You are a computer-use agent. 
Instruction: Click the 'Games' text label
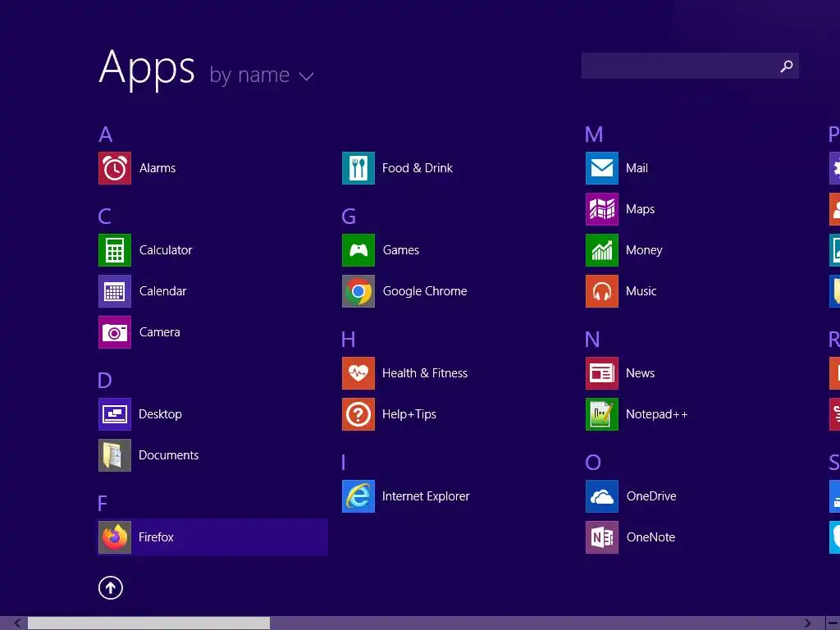pos(400,250)
